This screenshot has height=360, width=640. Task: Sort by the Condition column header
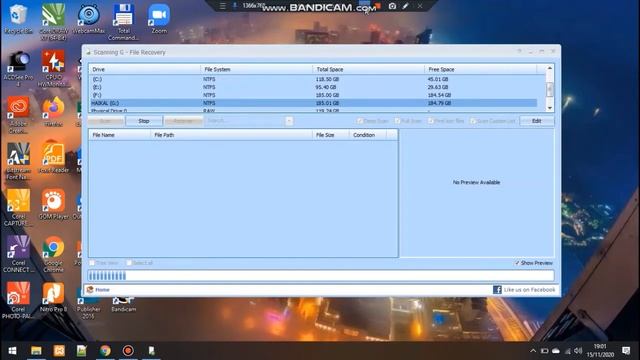coord(368,135)
